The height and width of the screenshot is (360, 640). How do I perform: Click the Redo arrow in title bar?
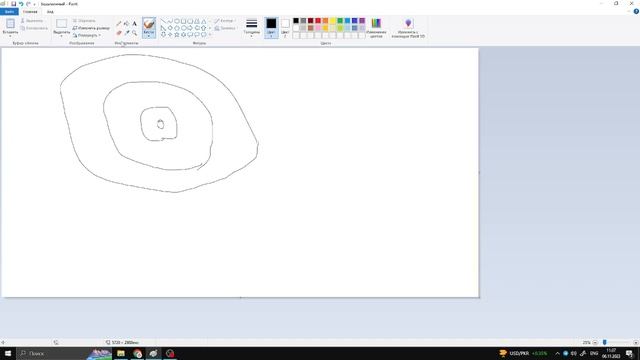[28, 4]
